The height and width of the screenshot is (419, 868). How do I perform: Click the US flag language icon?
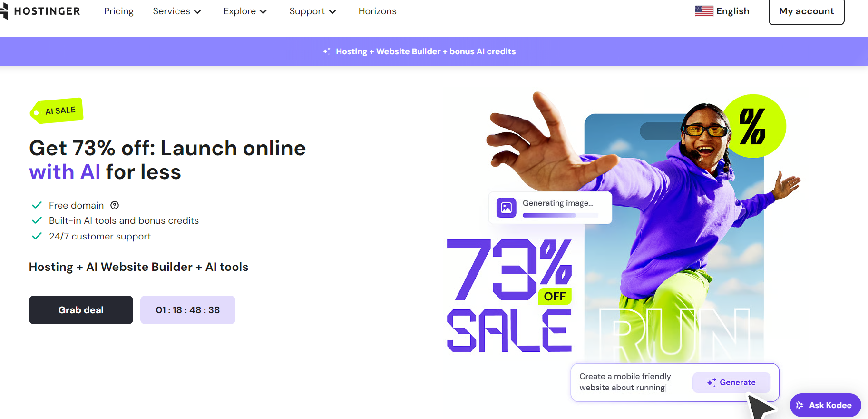(x=704, y=11)
